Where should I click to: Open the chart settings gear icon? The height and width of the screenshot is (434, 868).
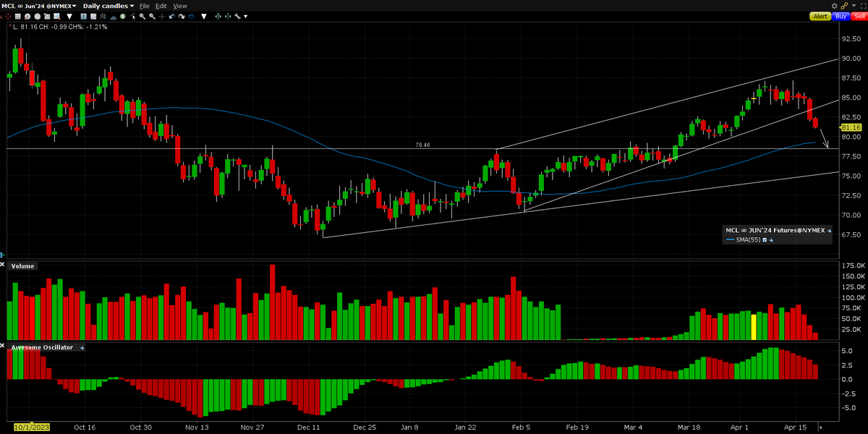[x=835, y=7]
